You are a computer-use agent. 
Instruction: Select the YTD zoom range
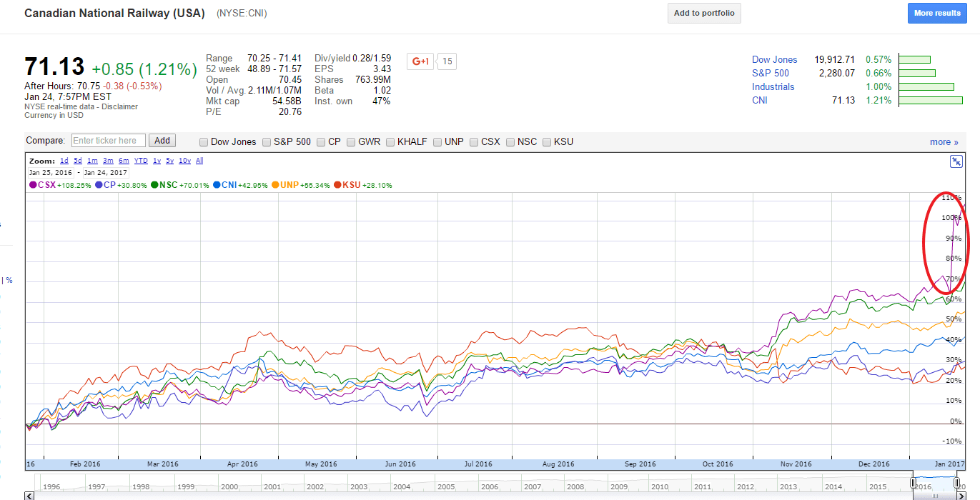tap(141, 161)
